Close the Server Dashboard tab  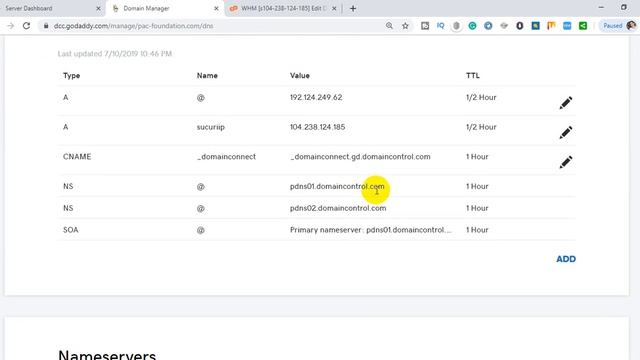pyautogui.click(x=98, y=8)
